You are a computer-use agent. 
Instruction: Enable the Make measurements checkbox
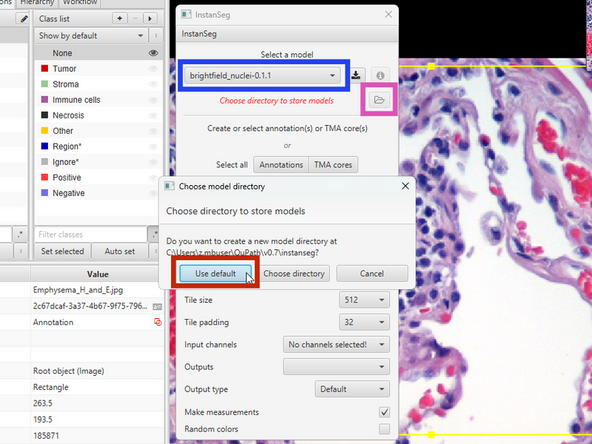click(x=384, y=412)
